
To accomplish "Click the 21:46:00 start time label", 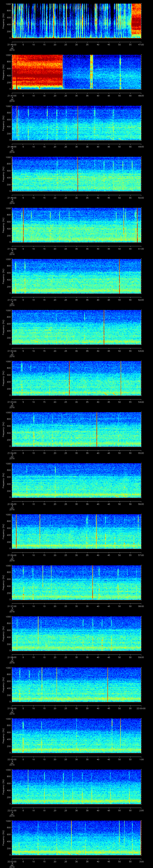I will coord(12,44).
